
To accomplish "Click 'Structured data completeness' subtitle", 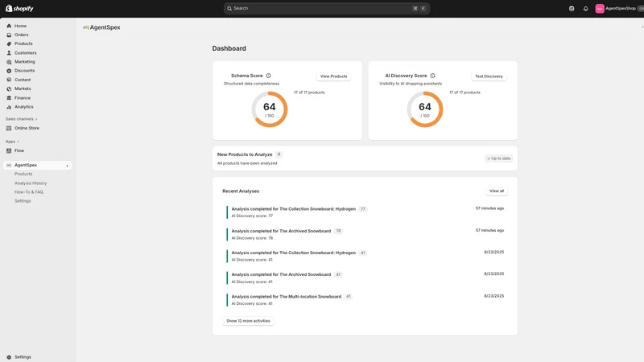I will click(x=251, y=84).
